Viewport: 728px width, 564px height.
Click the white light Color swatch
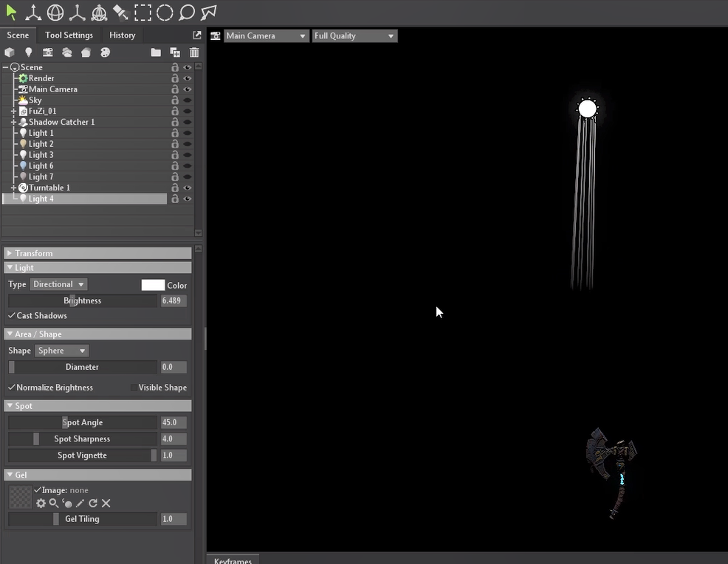[x=153, y=285]
